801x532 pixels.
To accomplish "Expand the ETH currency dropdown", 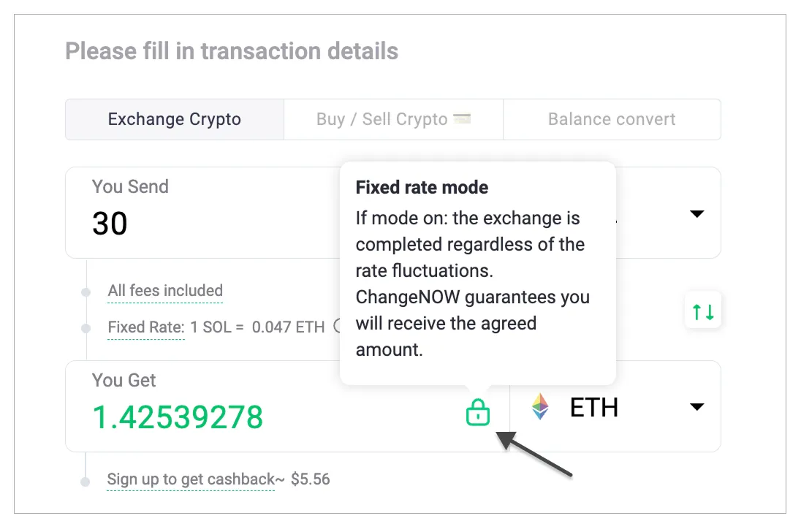I will click(696, 407).
